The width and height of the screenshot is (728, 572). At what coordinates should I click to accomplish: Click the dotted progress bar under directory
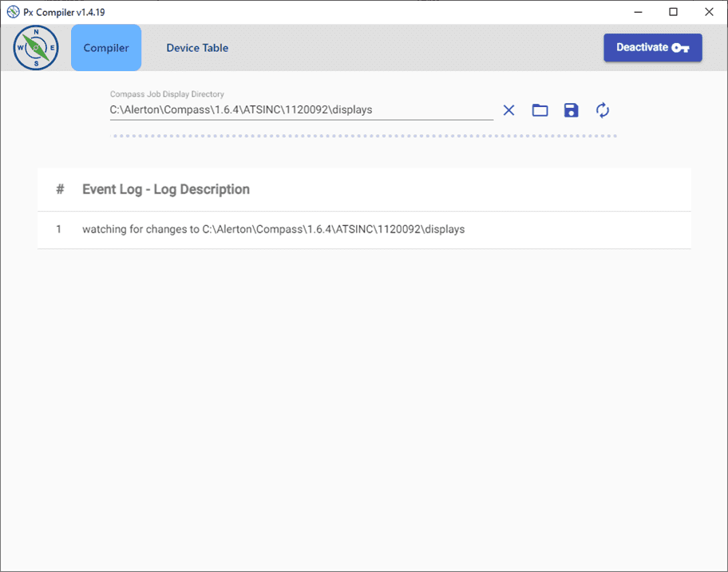(363, 136)
